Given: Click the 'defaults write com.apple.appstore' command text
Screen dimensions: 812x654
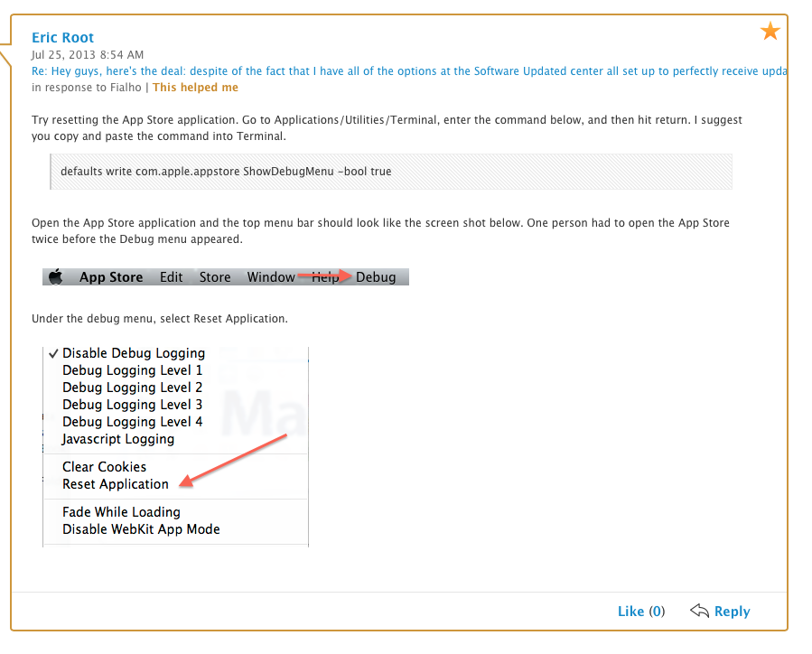Looking at the screenshot, I should tap(226, 172).
